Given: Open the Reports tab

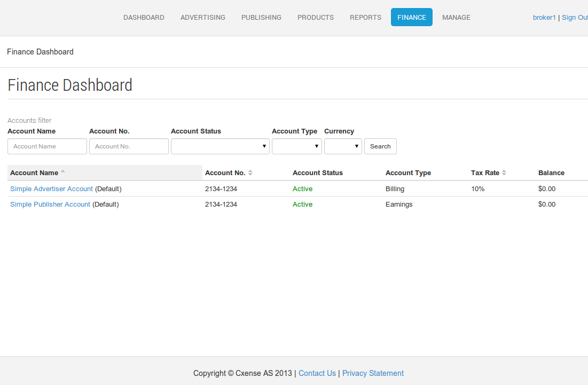Looking at the screenshot, I should click(365, 17).
